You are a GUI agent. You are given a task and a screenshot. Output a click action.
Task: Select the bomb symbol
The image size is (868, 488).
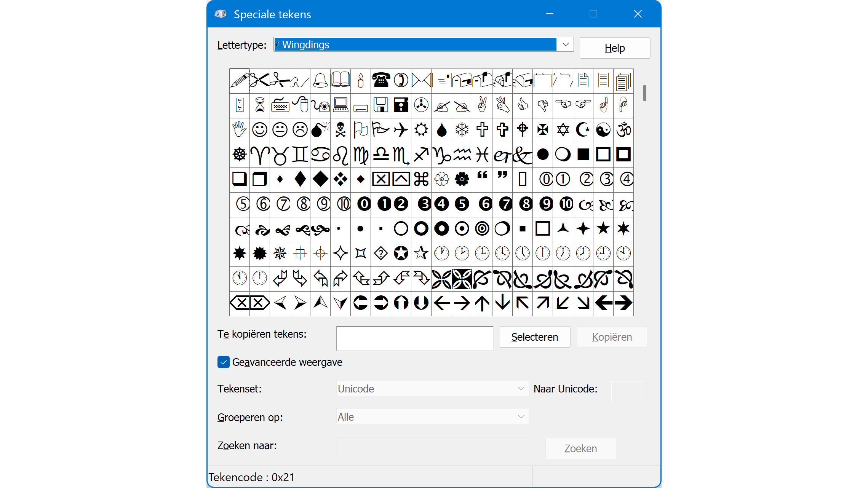[320, 130]
